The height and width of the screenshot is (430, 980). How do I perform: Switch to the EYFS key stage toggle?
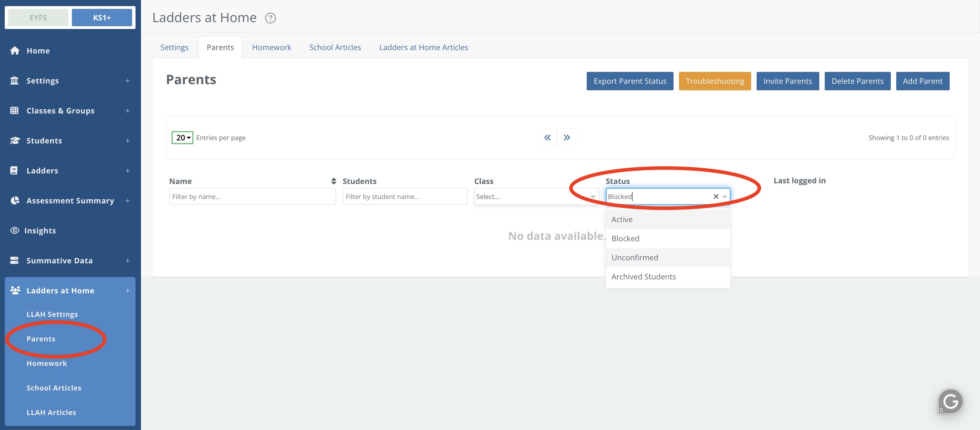coord(38,17)
